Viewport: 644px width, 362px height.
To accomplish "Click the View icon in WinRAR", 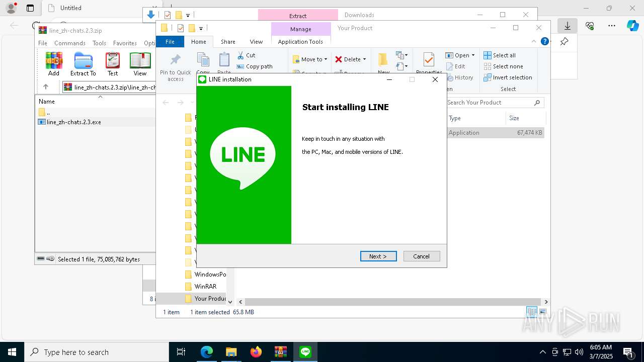I will [140, 64].
